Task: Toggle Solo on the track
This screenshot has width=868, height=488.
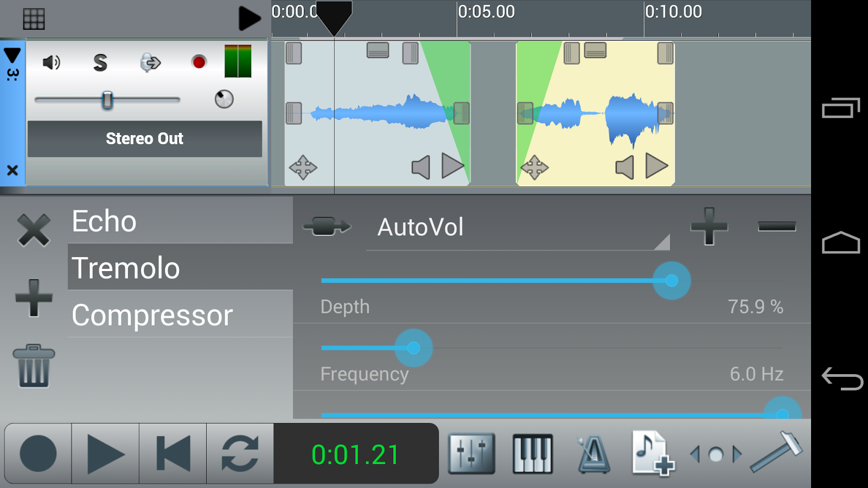Action: coord(100,63)
